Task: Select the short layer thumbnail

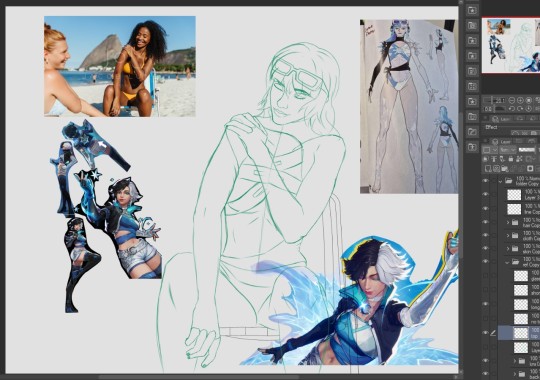Action: (x=521, y=290)
